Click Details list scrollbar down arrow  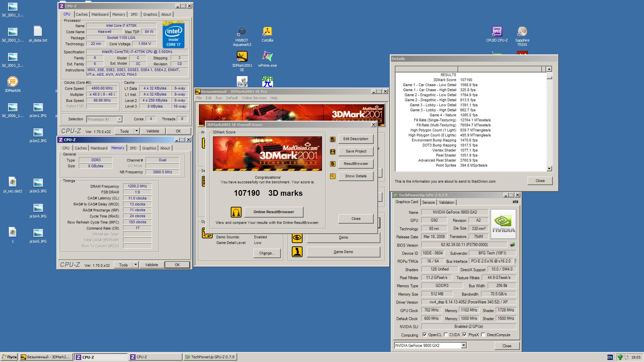tap(549, 169)
